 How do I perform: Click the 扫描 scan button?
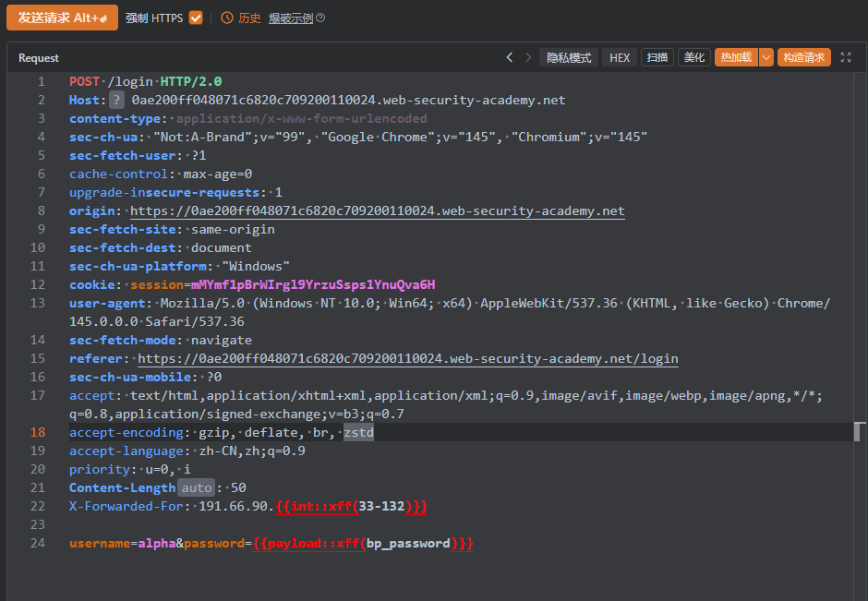tap(657, 57)
